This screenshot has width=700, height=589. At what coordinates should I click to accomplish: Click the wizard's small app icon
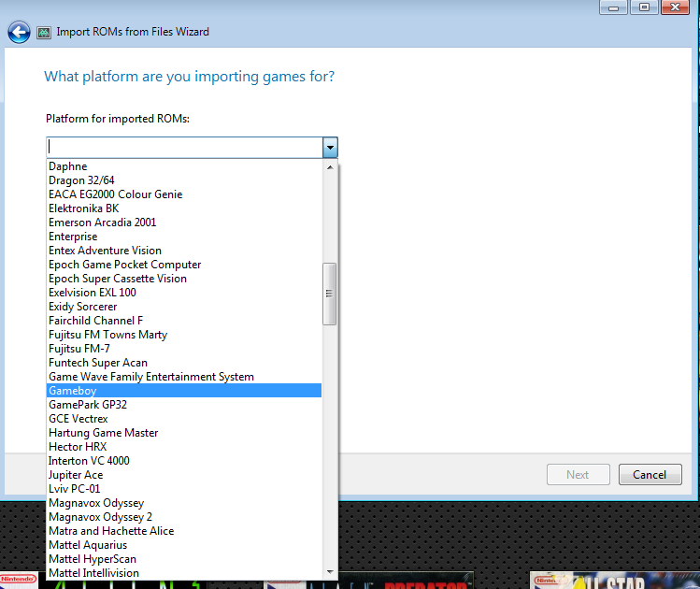click(44, 33)
